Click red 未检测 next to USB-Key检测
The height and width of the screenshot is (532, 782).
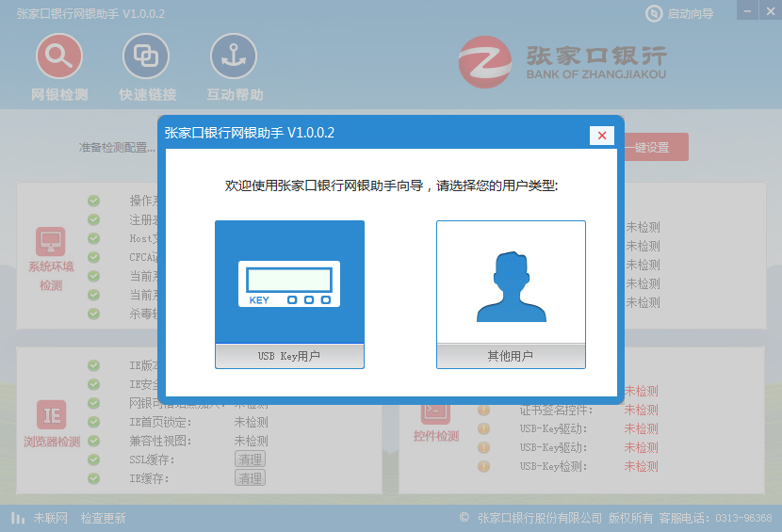pos(642,466)
